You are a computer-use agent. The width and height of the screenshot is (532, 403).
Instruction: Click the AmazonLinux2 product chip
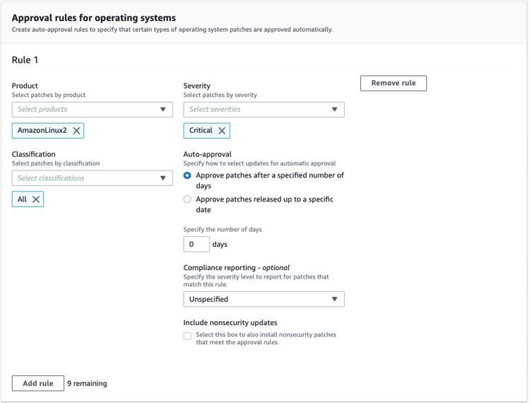pos(42,131)
